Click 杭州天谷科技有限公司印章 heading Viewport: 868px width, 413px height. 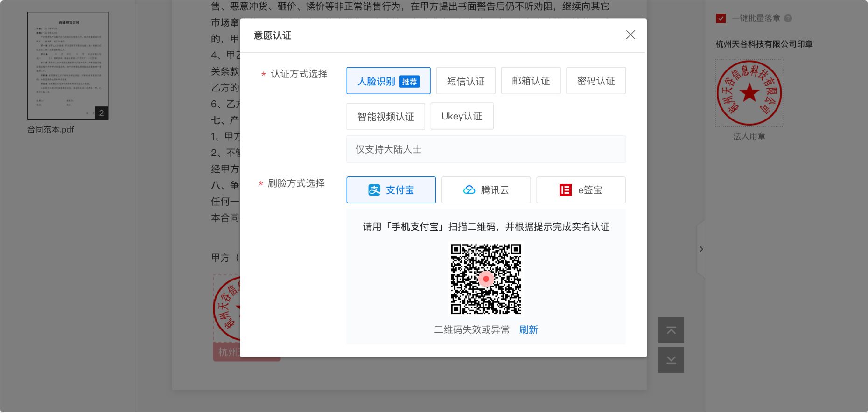tap(764, 44)
